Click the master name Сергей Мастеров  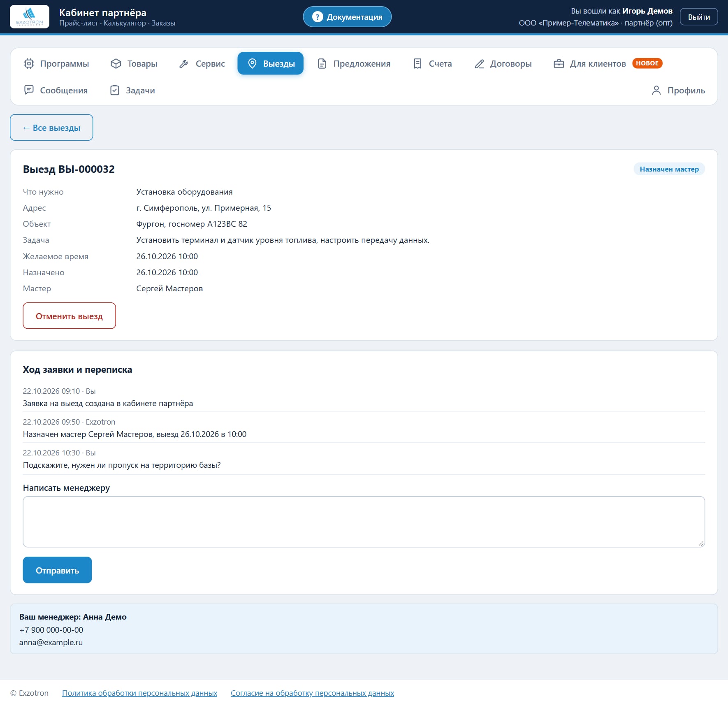(x=169, y=289)
